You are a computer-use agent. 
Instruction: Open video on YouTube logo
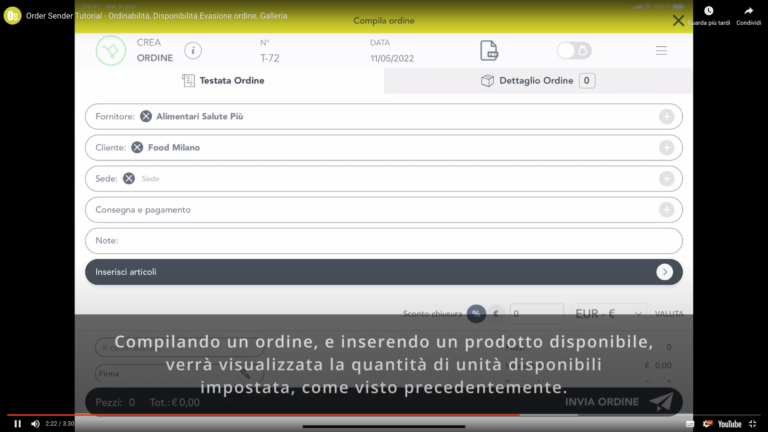729,424
